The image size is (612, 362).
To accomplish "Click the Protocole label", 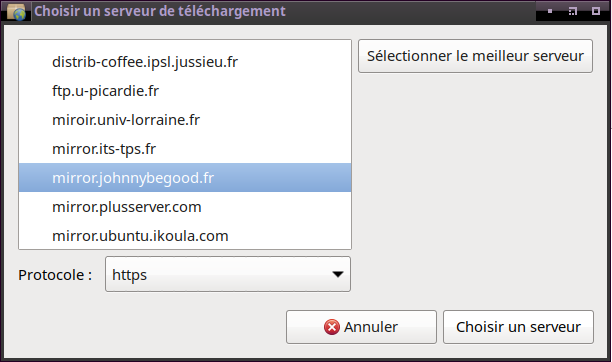I will pyautogui.click(x=55, y=275).
